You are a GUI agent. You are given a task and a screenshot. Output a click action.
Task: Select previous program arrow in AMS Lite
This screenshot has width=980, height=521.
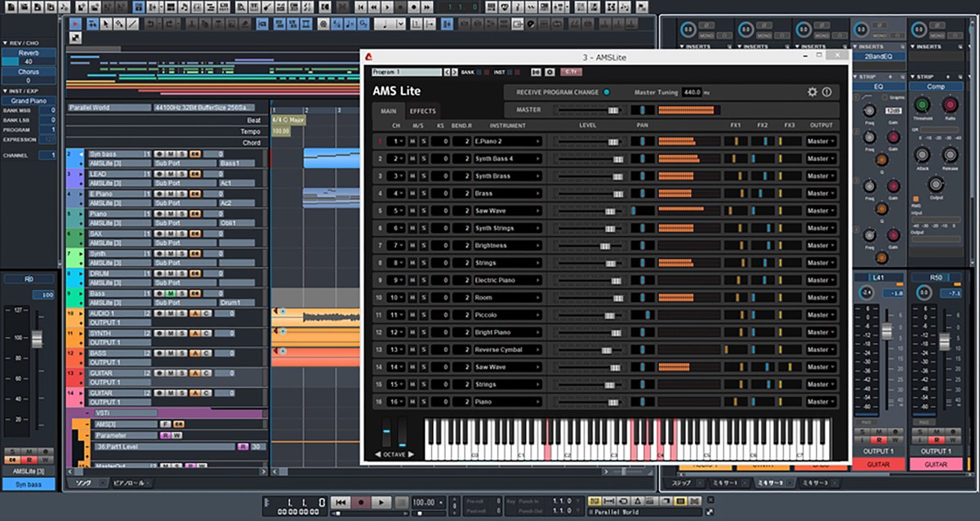tap(447, 72)
